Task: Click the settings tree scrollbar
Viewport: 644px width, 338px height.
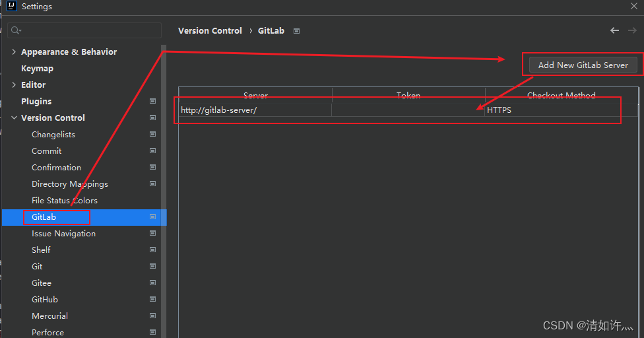Action: (164, 191)
